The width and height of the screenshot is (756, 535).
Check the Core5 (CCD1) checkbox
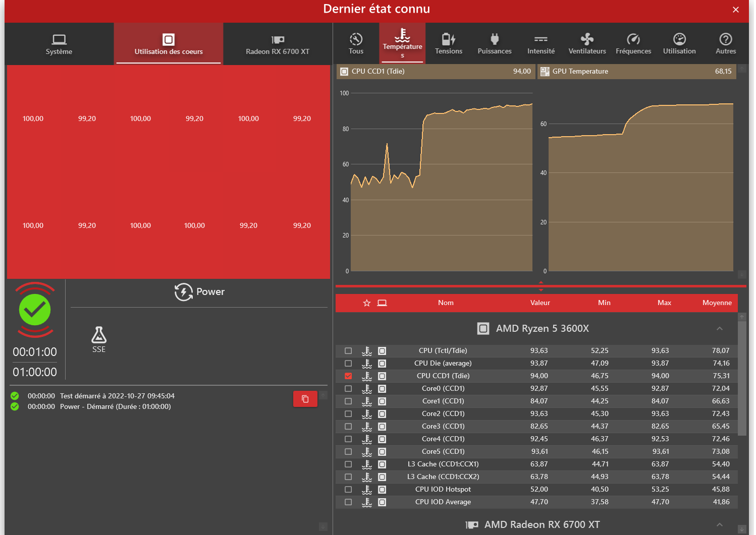348,452
